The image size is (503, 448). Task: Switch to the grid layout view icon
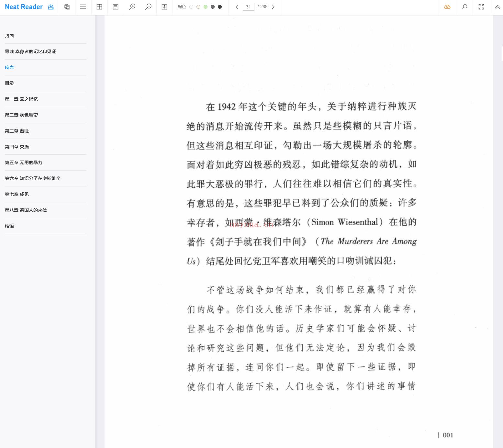click(99, 7)
